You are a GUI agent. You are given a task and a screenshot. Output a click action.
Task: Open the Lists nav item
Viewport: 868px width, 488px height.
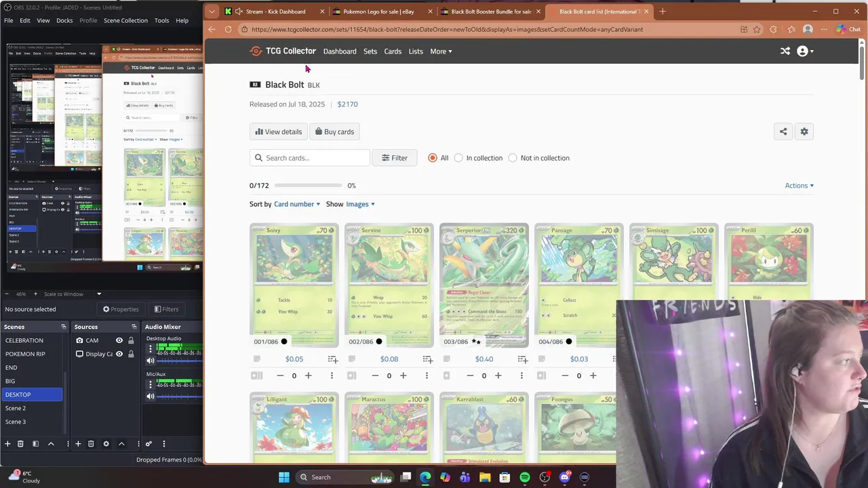(416, 51)
